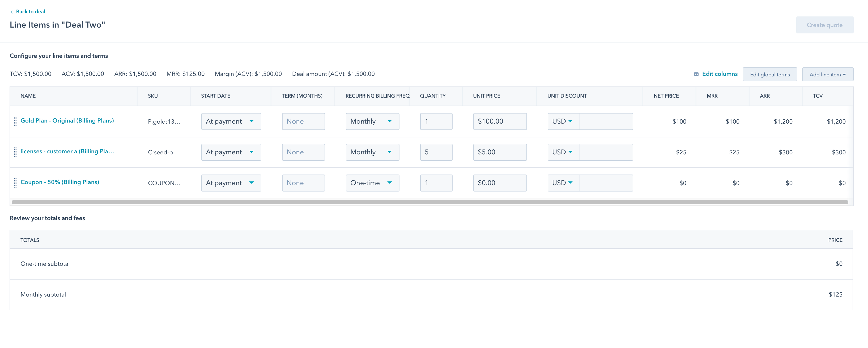Click the Back to deal chevron
This screenshot has height=348, width=868.
[x=12, y=12]
